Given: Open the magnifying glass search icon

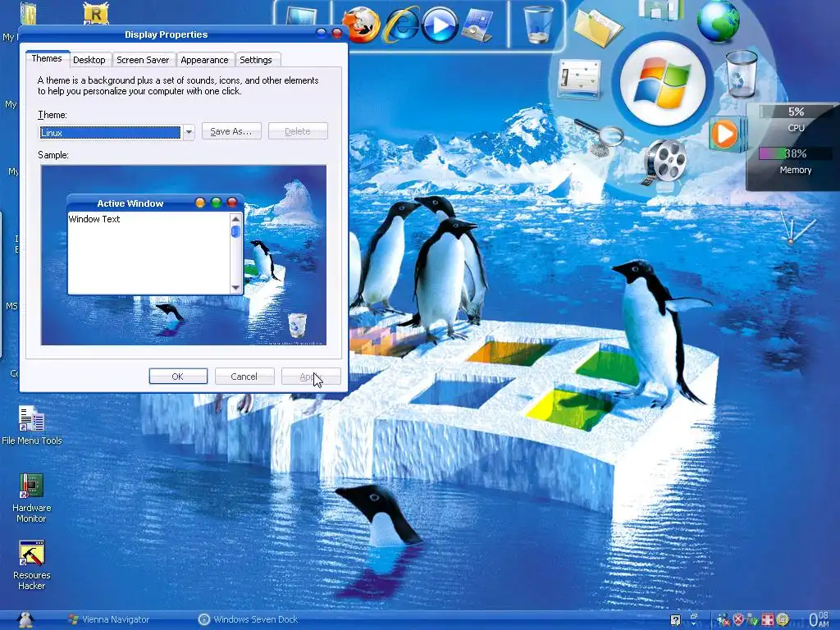Looking at the screenshot, I should (600, 136).
